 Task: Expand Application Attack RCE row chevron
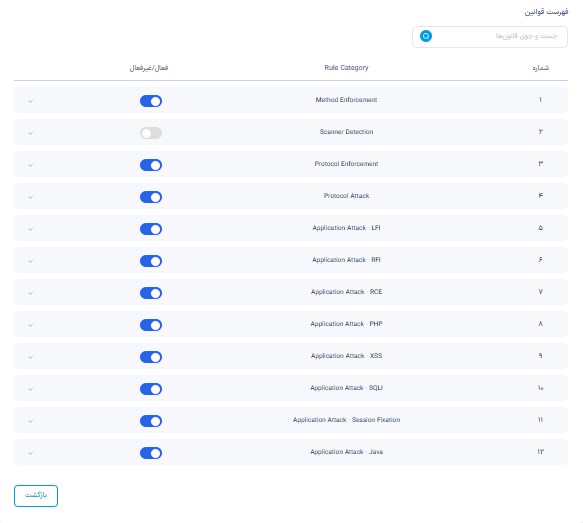tap(30, 293)
